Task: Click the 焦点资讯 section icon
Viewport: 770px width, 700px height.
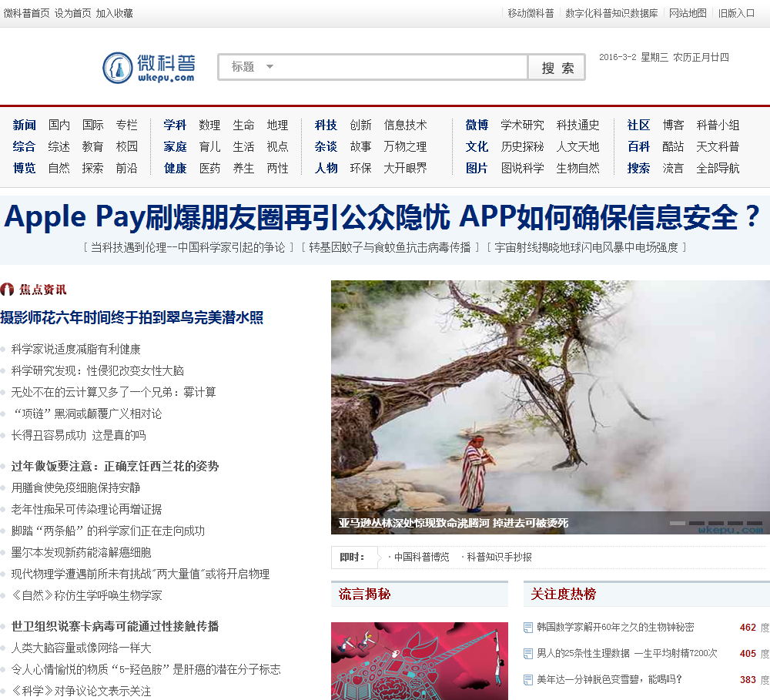Action: point(7,290)
